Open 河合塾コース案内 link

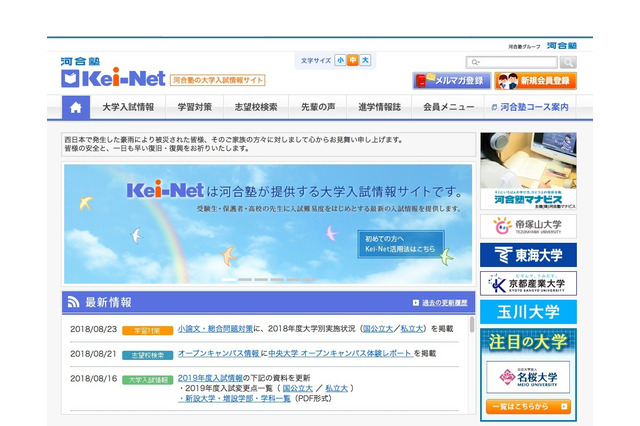[530, 107]
